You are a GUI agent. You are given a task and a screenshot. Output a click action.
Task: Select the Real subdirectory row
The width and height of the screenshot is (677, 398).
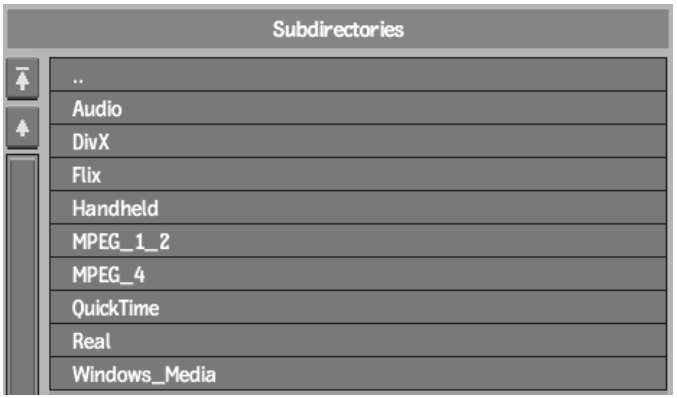coord(358,341)
